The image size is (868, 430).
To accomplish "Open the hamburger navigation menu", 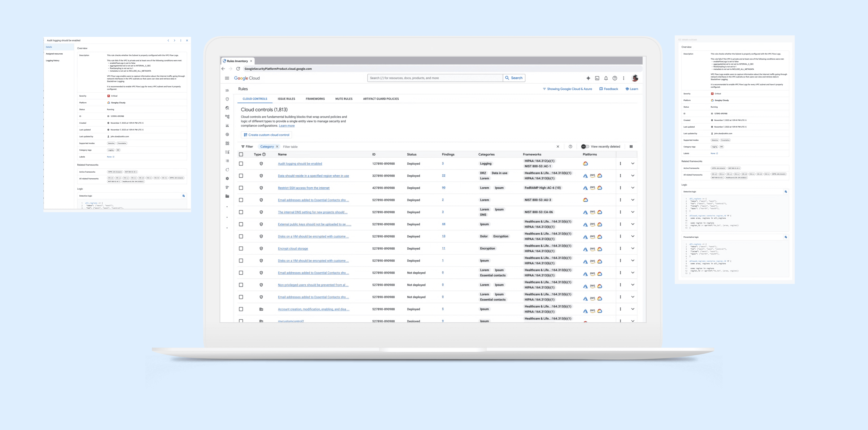I will coord(227,78).
